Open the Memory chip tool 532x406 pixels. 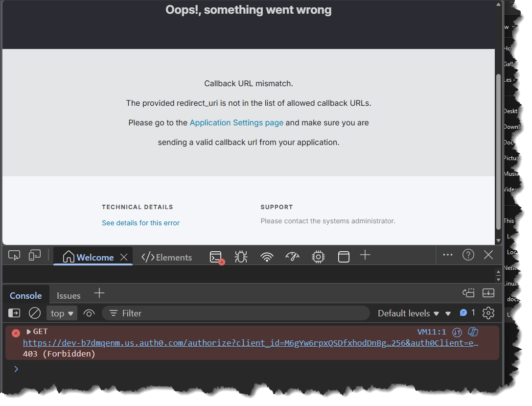tap(318, 256)
